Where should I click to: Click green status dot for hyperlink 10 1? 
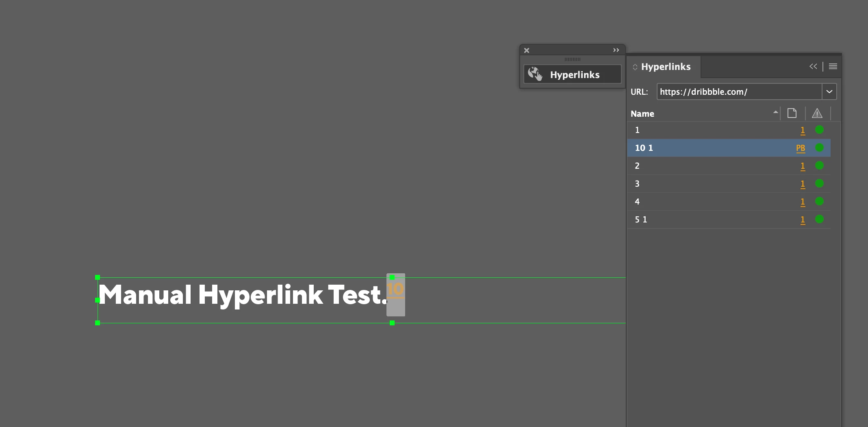click(819, 148)
